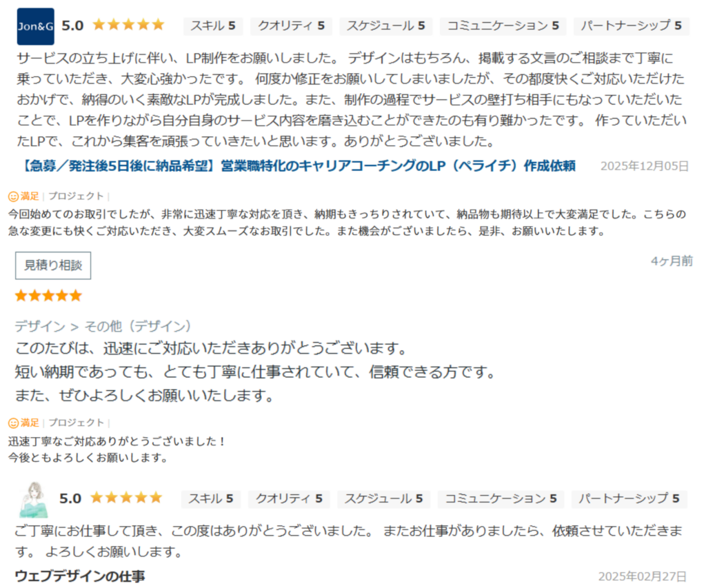Click the five orange stars under 見積り相談
This screenshot has height=588, width=706.
coord(48,296)
